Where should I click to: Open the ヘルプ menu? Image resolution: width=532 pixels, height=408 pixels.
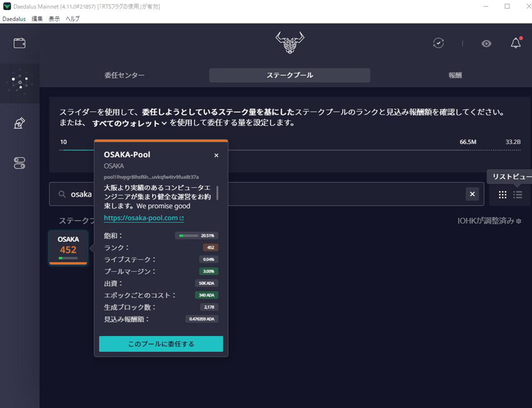[x=72, y=19]
